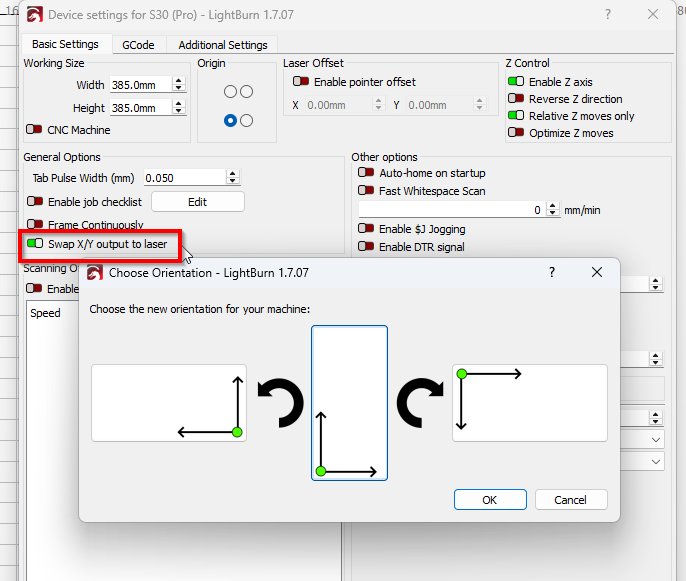
Task: Switch to the Basic Settings tab
Action: pos(66,44)
